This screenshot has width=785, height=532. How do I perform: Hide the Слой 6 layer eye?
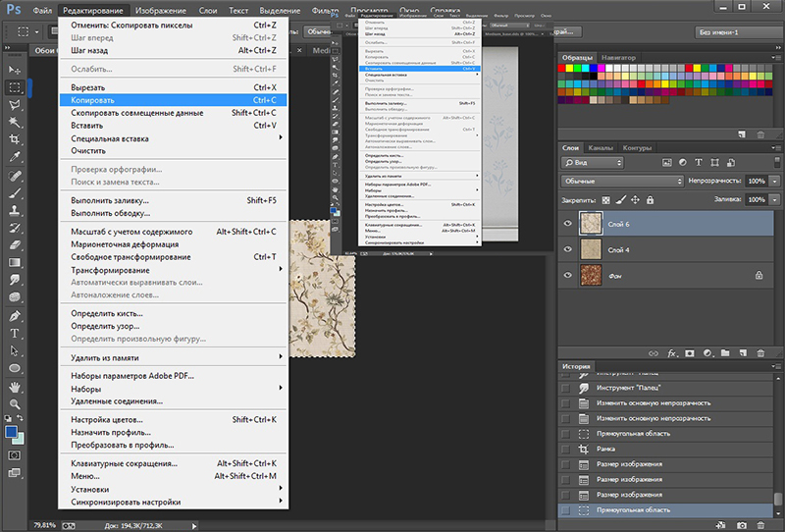point(567,224)
